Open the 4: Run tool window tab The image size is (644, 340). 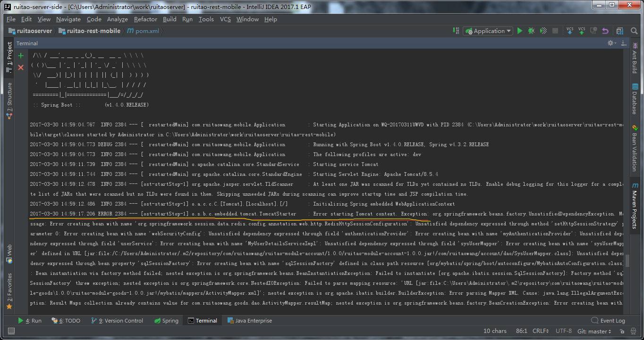click(30, 321)
